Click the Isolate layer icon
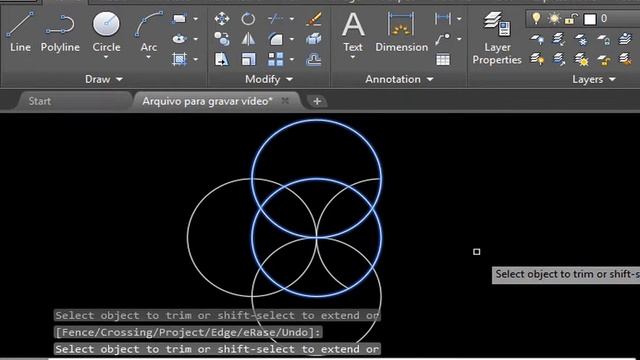640x360 pixels. [x=559, y=39]
